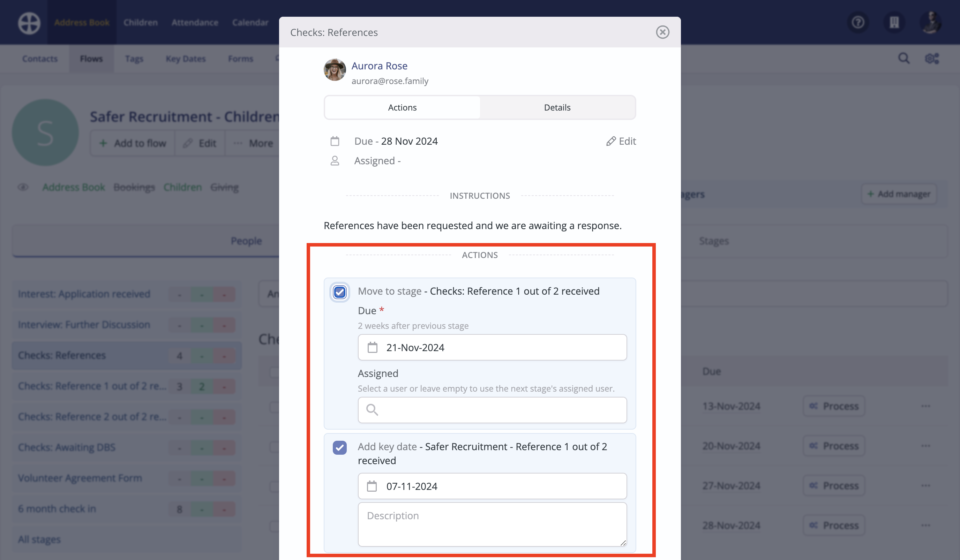The width and height of the screenshot is (960, 560).
Task: Open the 07-11-2024 key date field
Action: click(492, 486)
